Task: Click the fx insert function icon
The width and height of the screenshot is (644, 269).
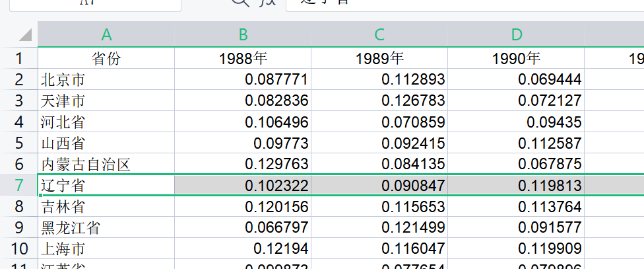Action: click(267, 2)
